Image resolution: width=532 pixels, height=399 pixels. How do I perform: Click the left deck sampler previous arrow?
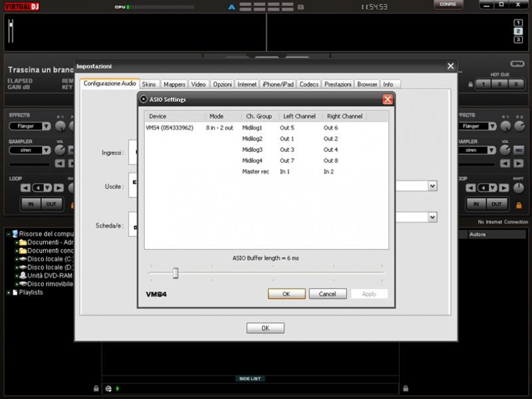coord(60,164)
